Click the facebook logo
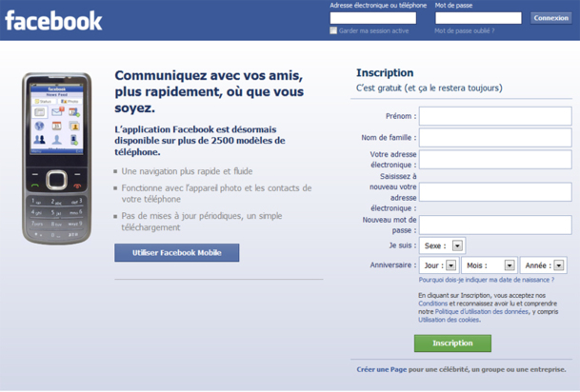The width and height of the screenshot is (580, 392). pyautogui.click(x=53, y=20)
